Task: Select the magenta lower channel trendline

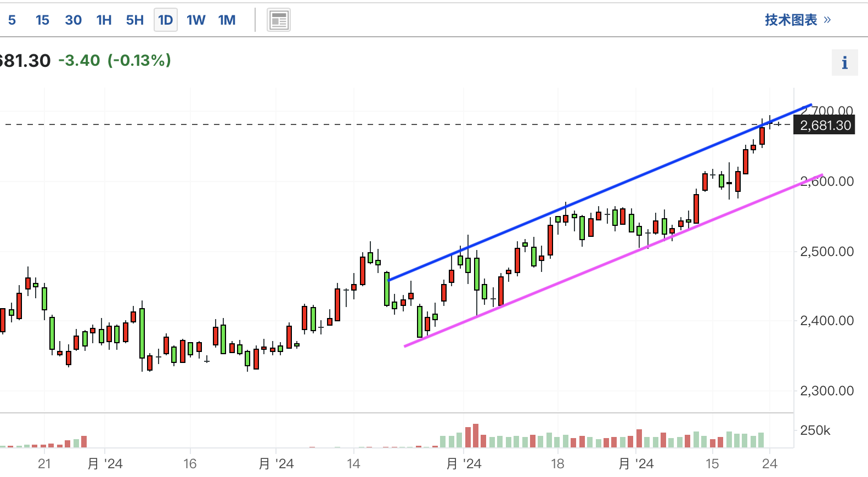Action: [x=613, y=260]
